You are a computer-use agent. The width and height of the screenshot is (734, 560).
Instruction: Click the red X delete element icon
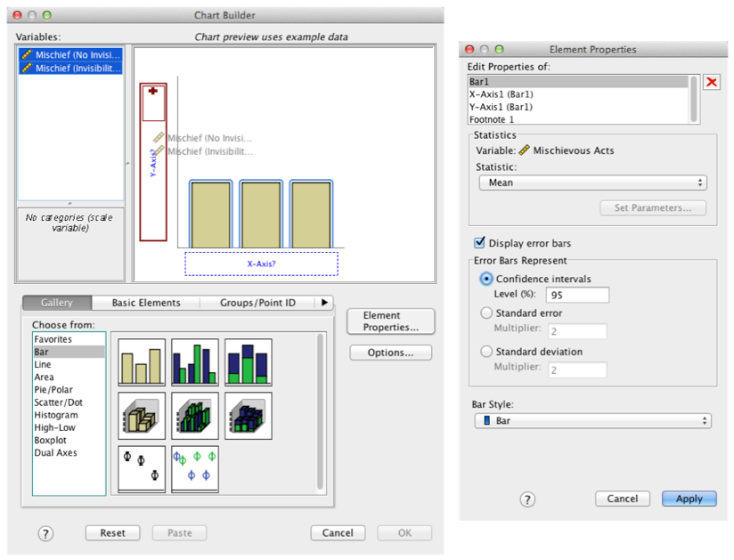point(712,83)
